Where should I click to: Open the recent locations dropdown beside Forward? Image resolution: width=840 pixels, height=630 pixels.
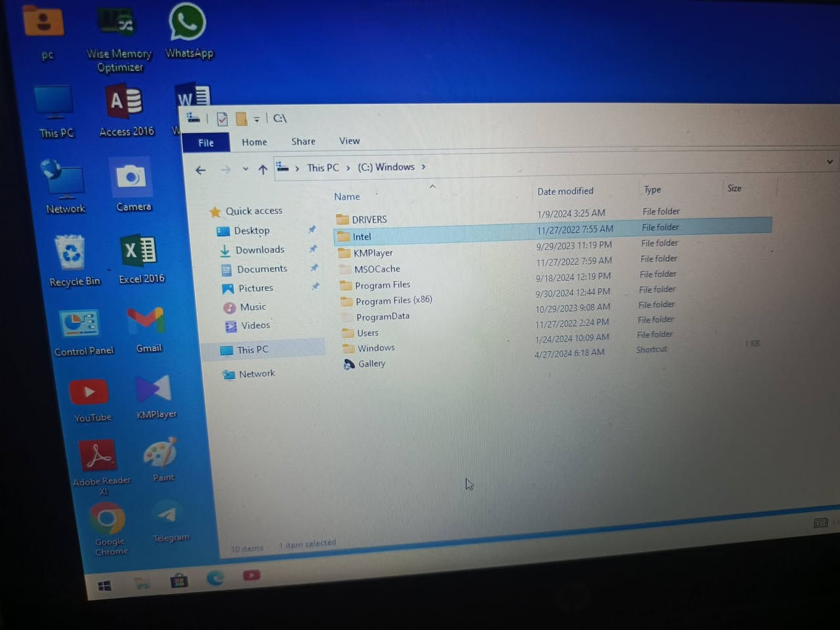245,169
